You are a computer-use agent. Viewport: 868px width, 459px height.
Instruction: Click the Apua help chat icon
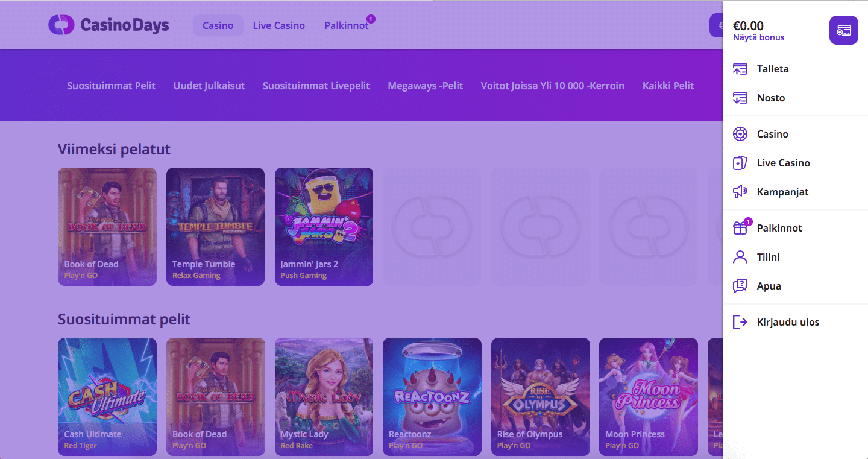coord(740,286)
